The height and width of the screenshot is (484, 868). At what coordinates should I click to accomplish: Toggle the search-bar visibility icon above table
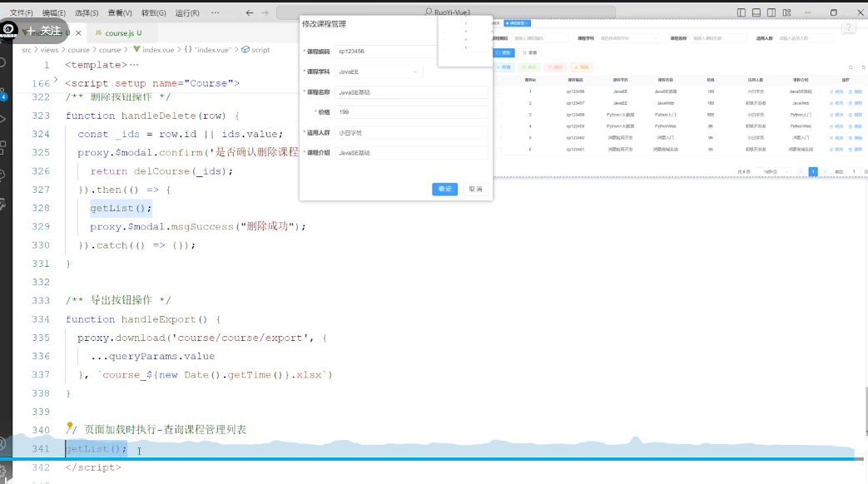851,67
